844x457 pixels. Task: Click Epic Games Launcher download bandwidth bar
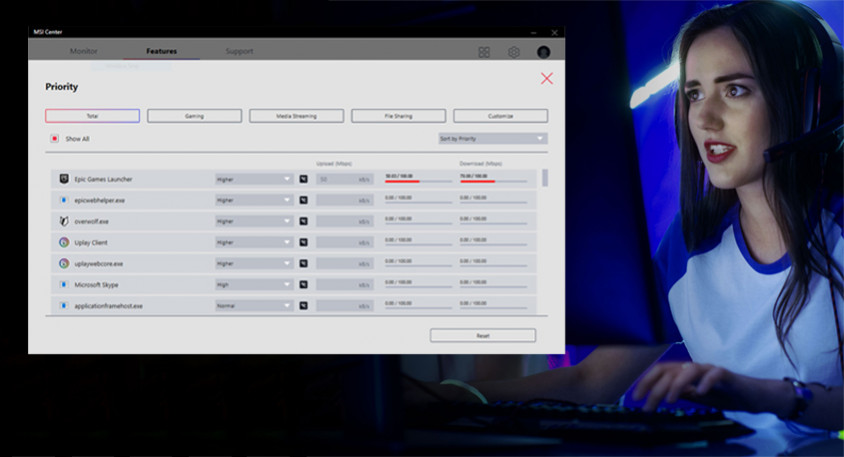click(493, 179)
